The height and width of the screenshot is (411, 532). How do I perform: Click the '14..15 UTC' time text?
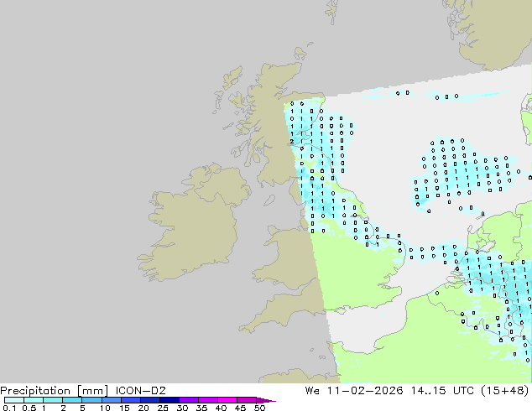click(x=442, y=391)
